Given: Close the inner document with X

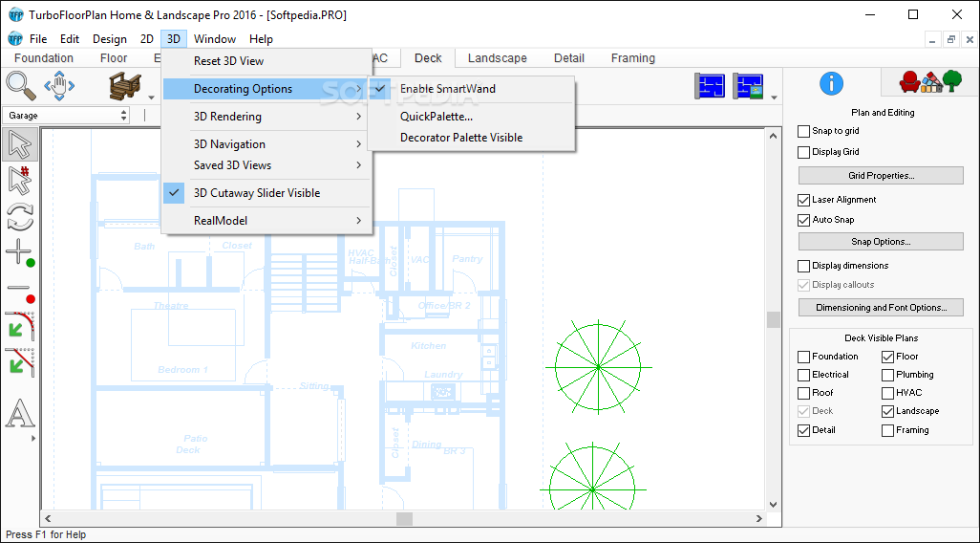Looking at the screenshot, I should pyautogui.click(x=969, y=39).
